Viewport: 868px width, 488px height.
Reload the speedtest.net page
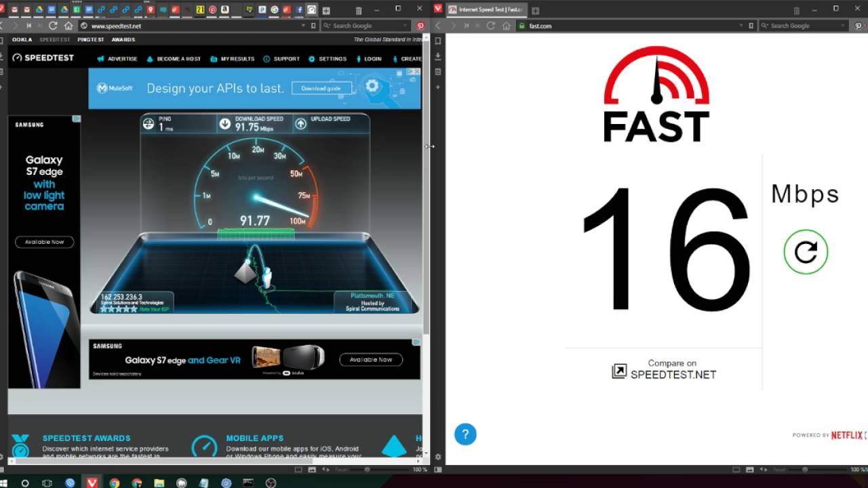[x=53, y=26]
